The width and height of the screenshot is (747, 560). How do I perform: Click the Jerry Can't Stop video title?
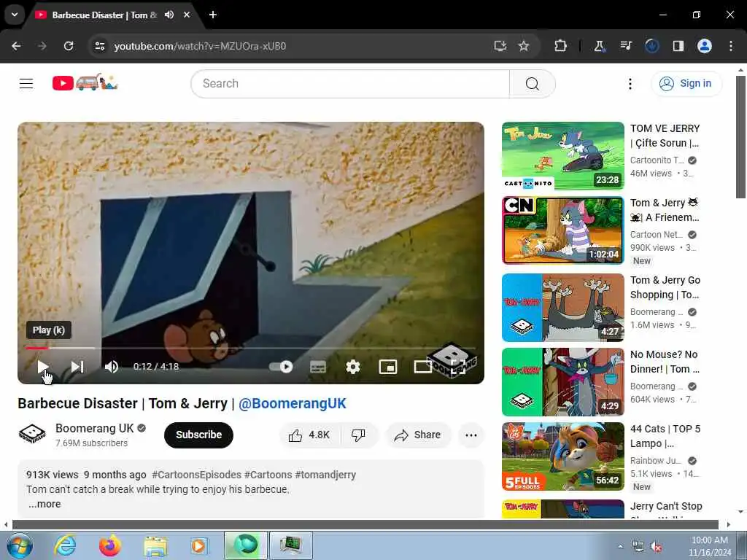666,506
